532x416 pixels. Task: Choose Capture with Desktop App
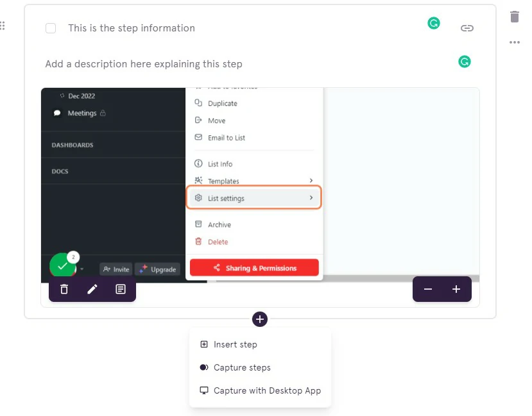click(267, 390)
